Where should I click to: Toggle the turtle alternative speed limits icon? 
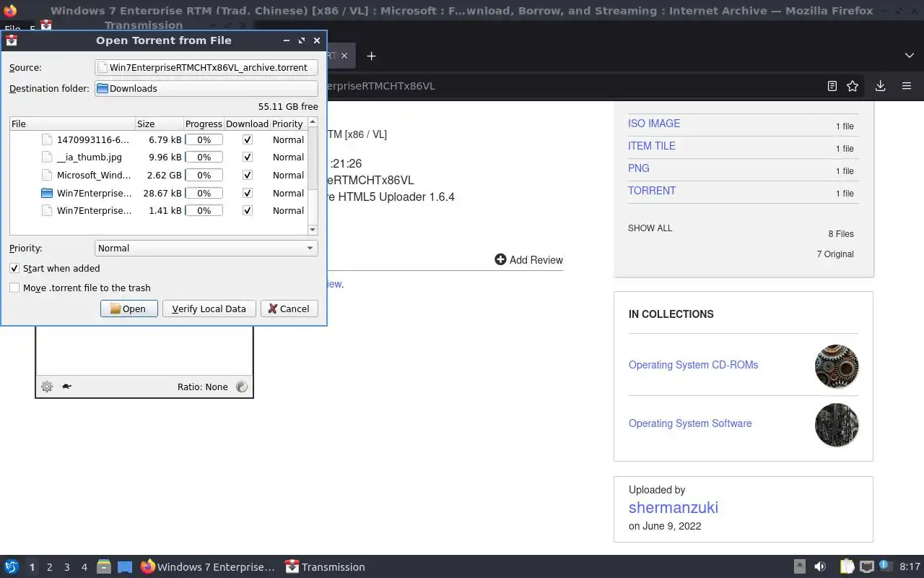[66, 387]
